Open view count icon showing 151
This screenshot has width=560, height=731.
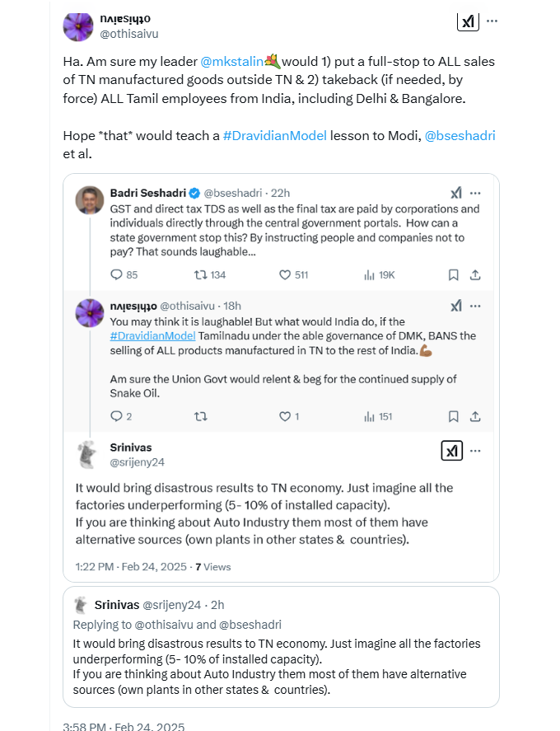click(370, 416)
